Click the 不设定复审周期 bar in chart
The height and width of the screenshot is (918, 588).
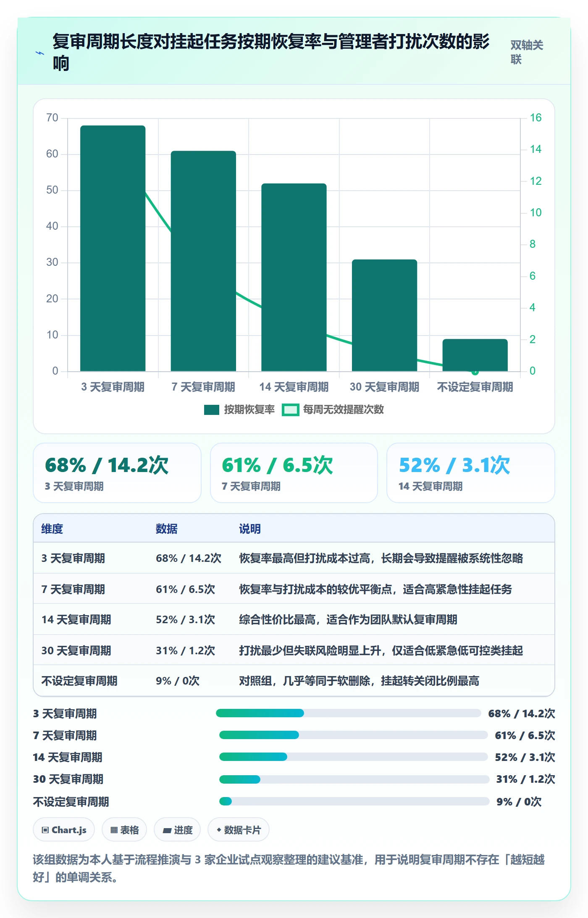tap(475, 355)
